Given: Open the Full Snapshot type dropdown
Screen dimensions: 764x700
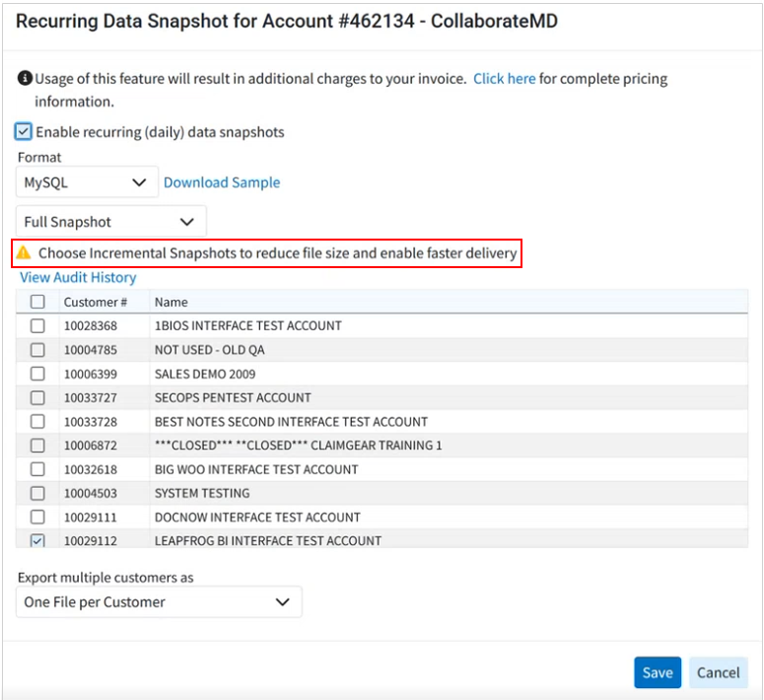Looking at the screenshot, I should 111,222.
